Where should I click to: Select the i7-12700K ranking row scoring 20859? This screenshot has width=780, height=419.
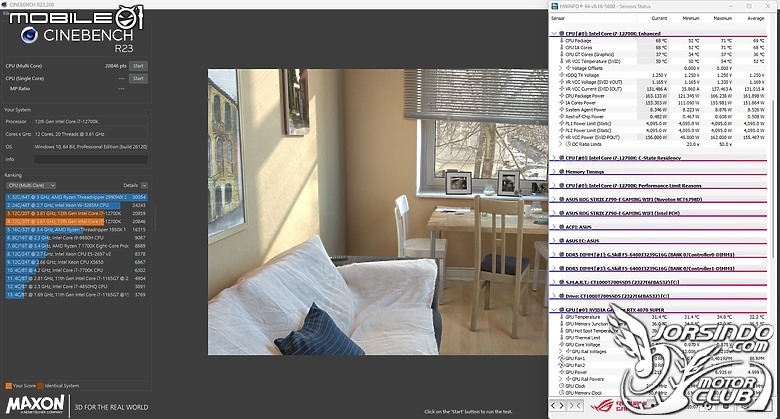point(77,213)
